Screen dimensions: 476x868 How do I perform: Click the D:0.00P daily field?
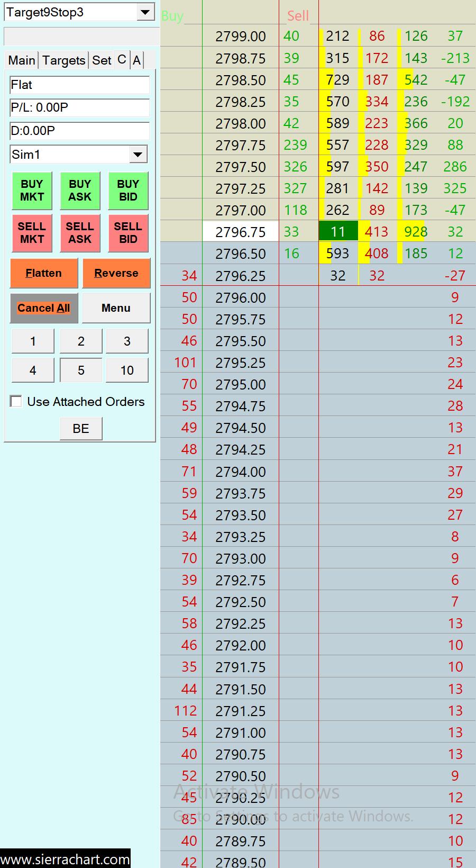point(79,131)
